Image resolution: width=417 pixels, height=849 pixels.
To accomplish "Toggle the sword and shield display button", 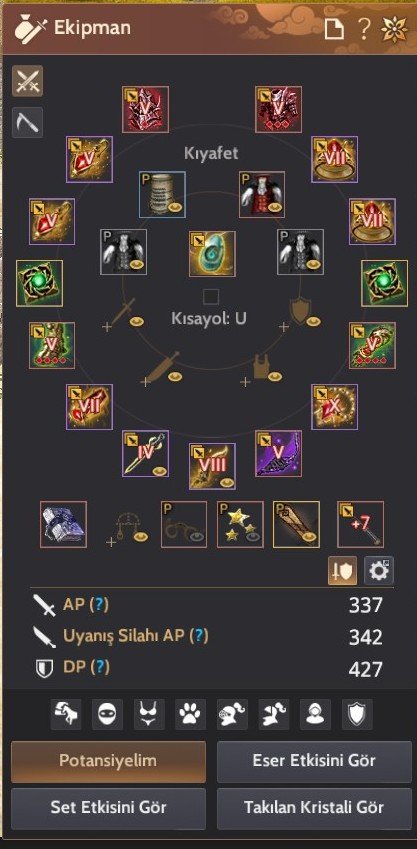I will point(342,570).
